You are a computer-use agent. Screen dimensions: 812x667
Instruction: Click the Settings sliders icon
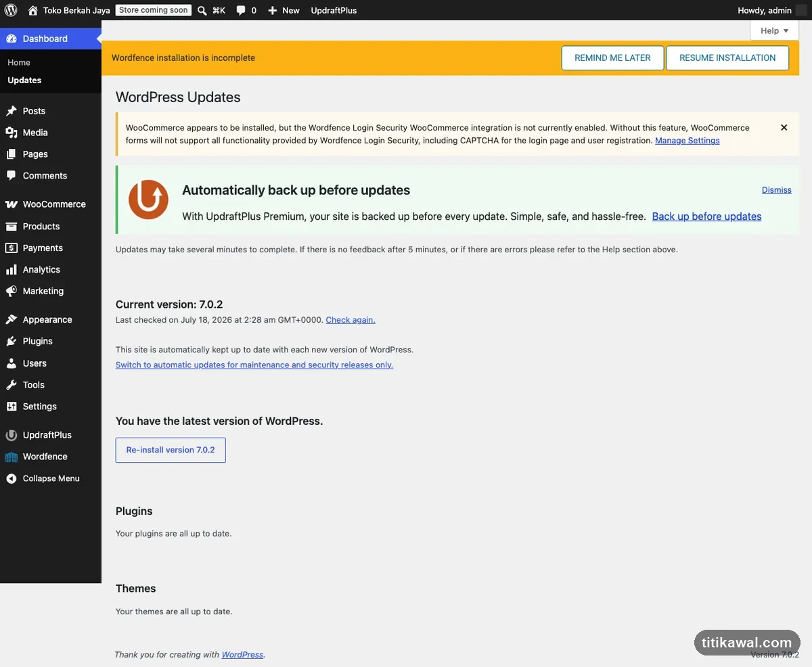click(x=12, y=407)
